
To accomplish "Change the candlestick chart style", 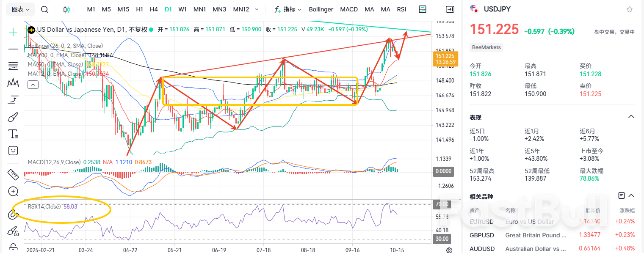I will click(67, 9).
